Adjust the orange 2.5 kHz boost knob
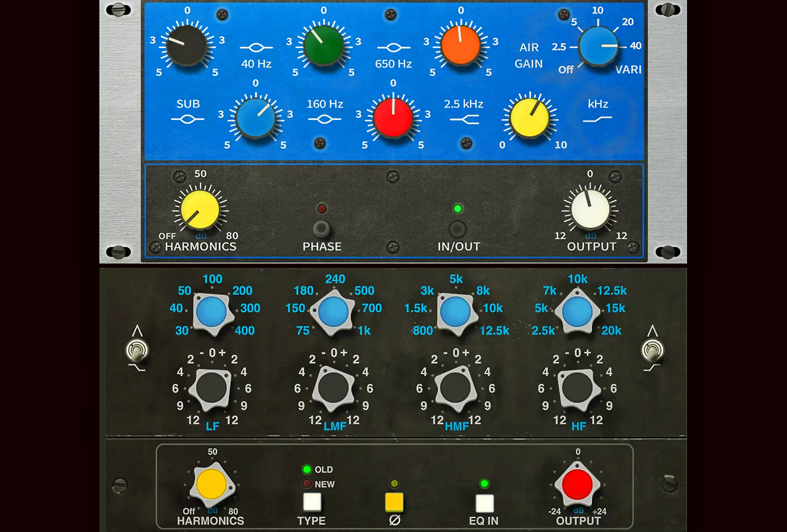787x532 pixels. tap(461, 45)
